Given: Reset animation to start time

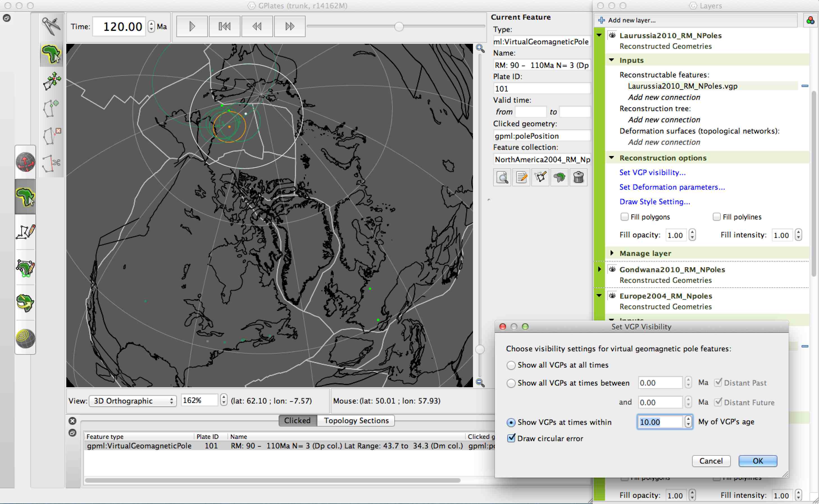Looking at the screenshot, I should [224, 26].
